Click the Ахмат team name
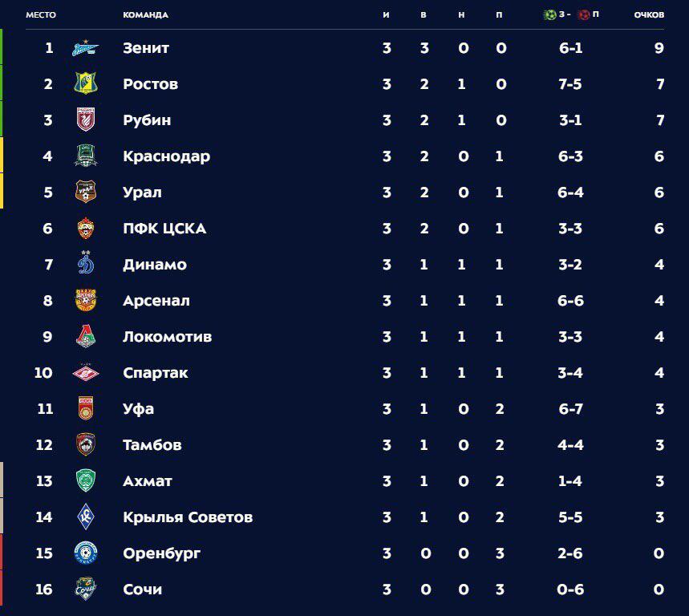Viewport: 689px width, 616px height. [x=148, y=481]
